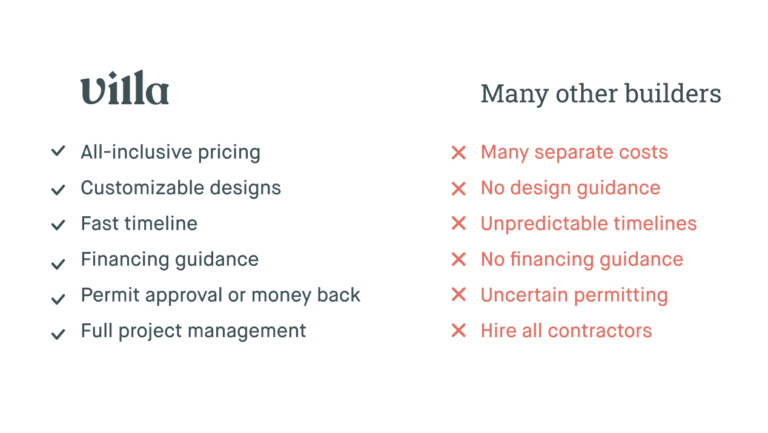Select the Many other builders heading

coord(601,94)
